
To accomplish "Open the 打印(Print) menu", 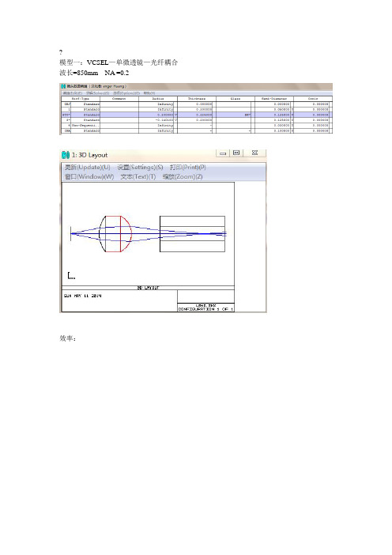I will point(188,167).
